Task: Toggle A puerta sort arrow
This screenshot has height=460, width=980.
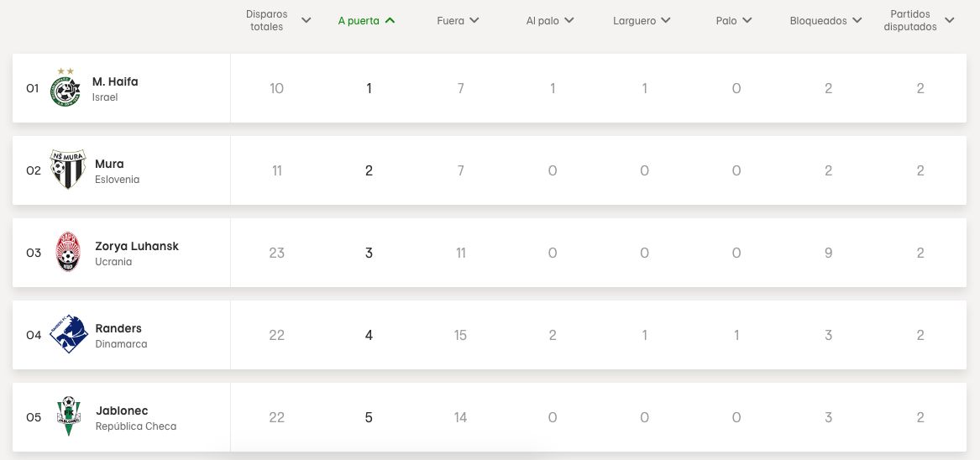Action: click(390, 20)
